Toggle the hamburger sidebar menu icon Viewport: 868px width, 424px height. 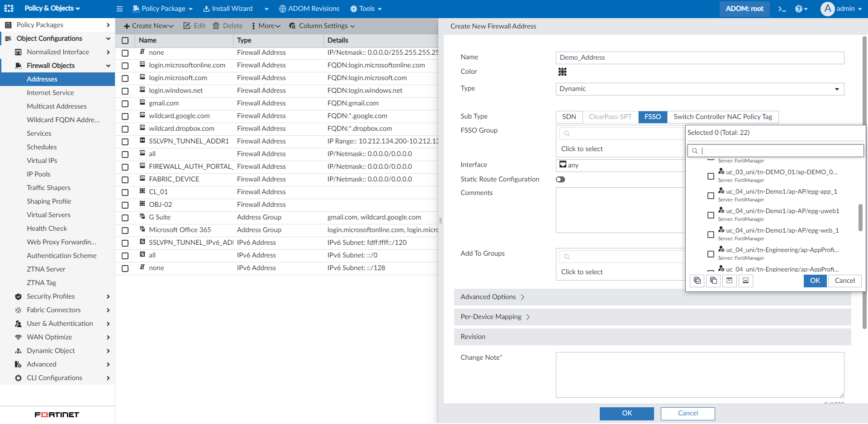coord(119,9)
